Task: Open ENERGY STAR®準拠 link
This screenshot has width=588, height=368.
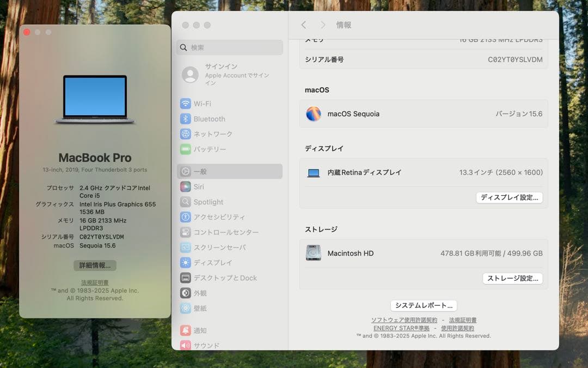Action: coord(401,328)
